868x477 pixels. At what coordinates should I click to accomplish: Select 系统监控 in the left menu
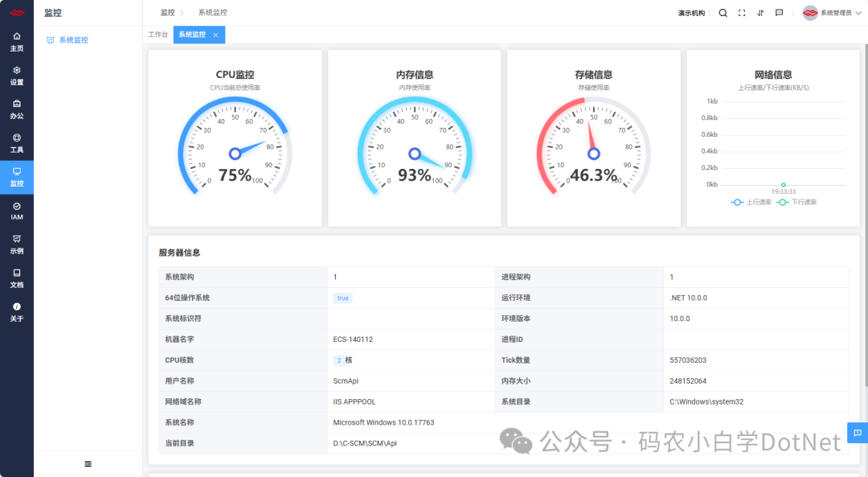click(x=74, y=40)
